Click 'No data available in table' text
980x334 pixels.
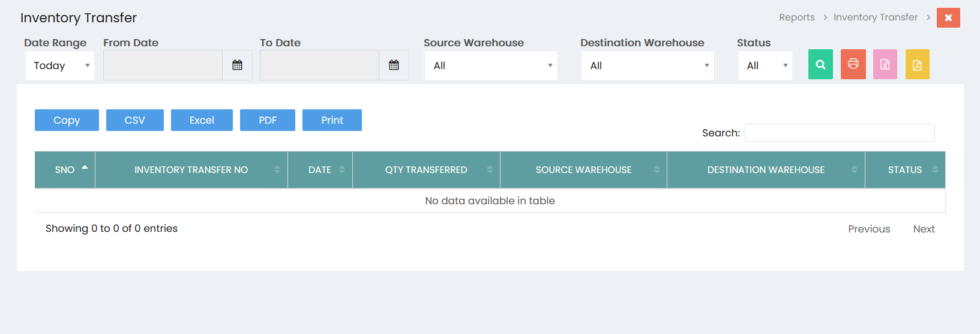pyautogui.click(x=490, y=201)
